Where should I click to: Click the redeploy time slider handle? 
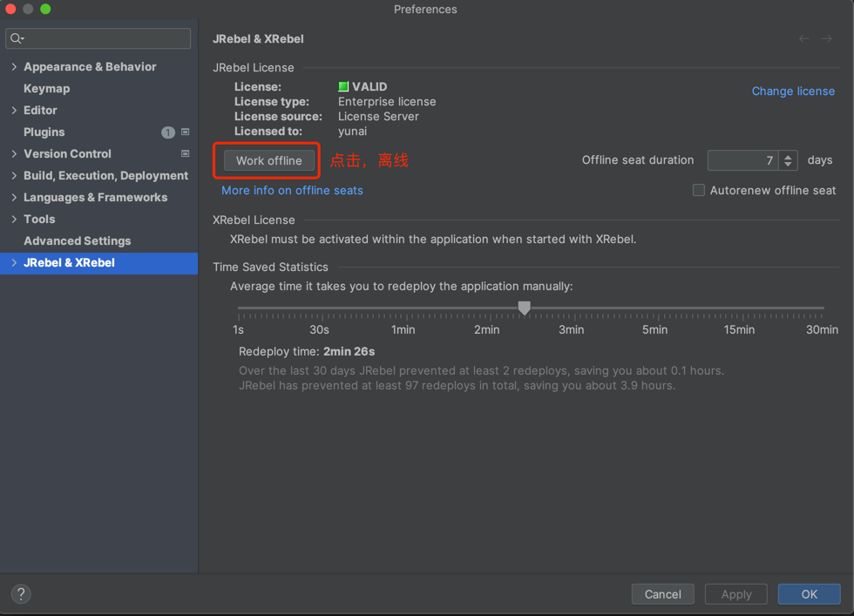pos(524,308)
